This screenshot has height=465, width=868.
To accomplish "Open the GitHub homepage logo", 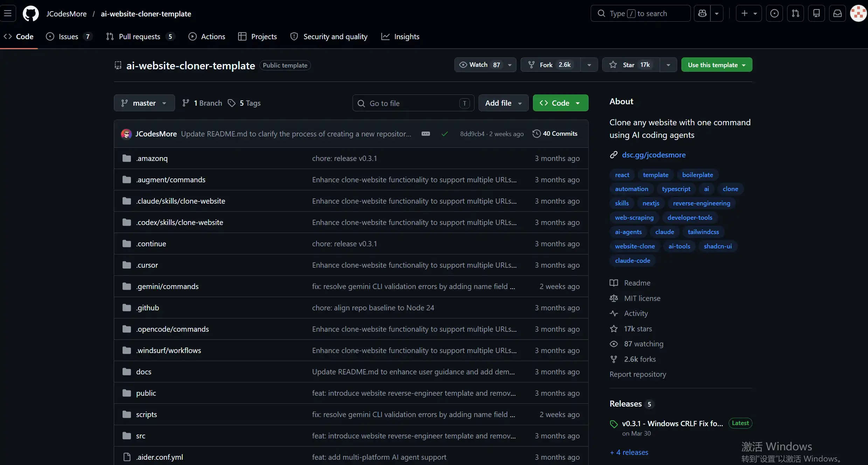I will pyautogui.click(x=31, y=14).
